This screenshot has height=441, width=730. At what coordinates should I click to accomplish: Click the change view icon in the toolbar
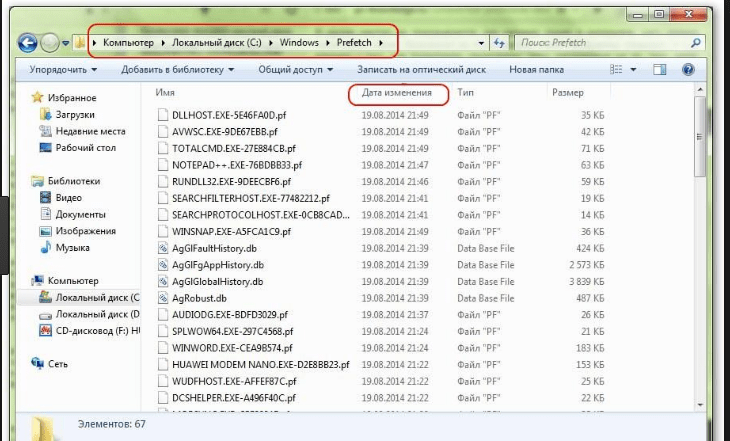click(613, 70)
